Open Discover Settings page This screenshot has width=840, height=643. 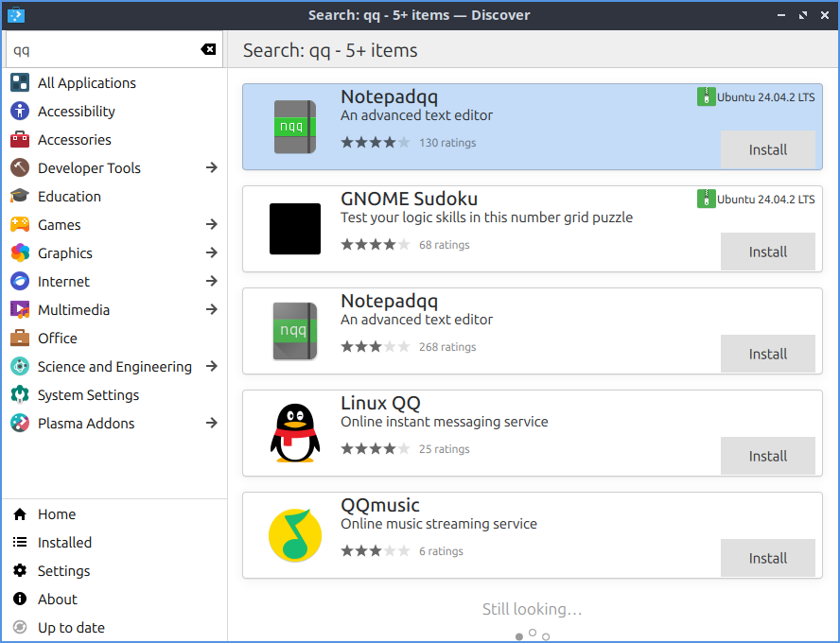114,571
